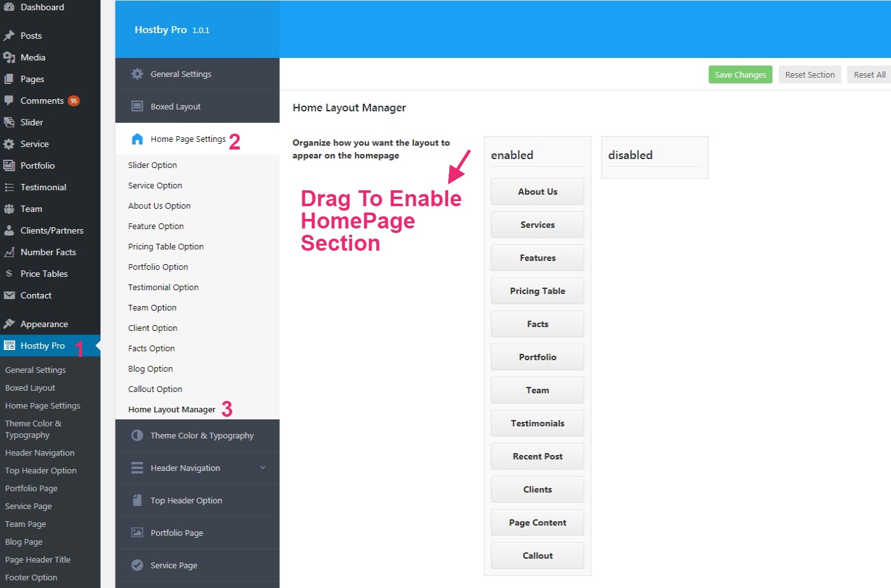
Task: Click the Comments count badge 95
Action: point(74,101)
